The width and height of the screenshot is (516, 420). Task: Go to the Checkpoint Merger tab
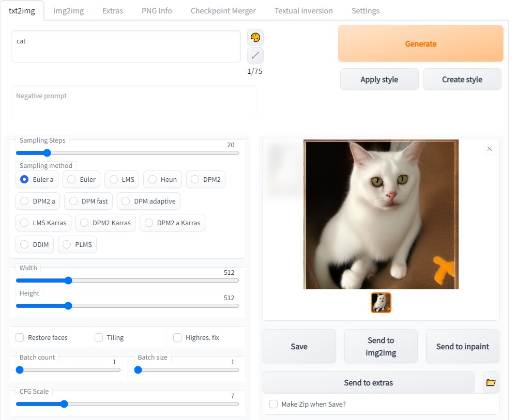223,11
